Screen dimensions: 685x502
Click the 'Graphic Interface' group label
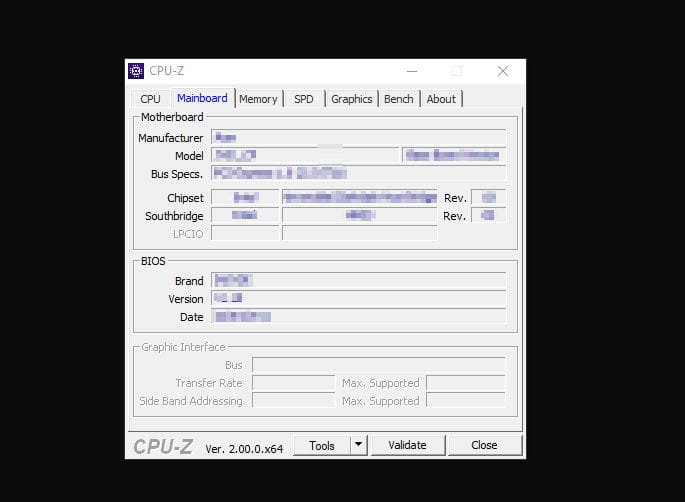pos(183,347)
